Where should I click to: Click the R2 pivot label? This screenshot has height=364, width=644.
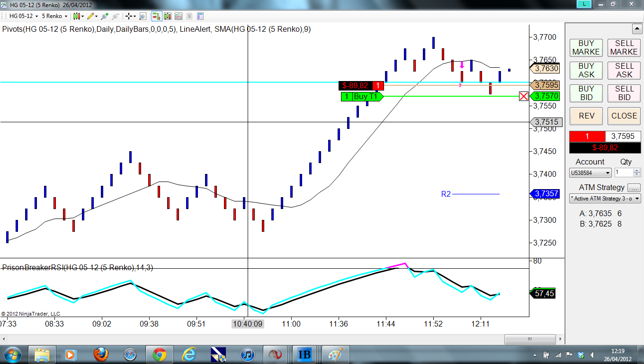[x=446, y=194]
